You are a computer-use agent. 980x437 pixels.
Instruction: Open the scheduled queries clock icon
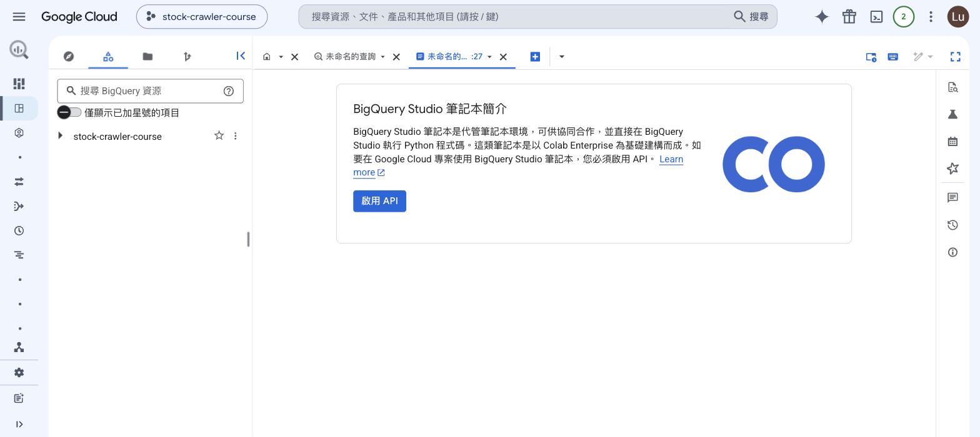(x=19, y=230)
